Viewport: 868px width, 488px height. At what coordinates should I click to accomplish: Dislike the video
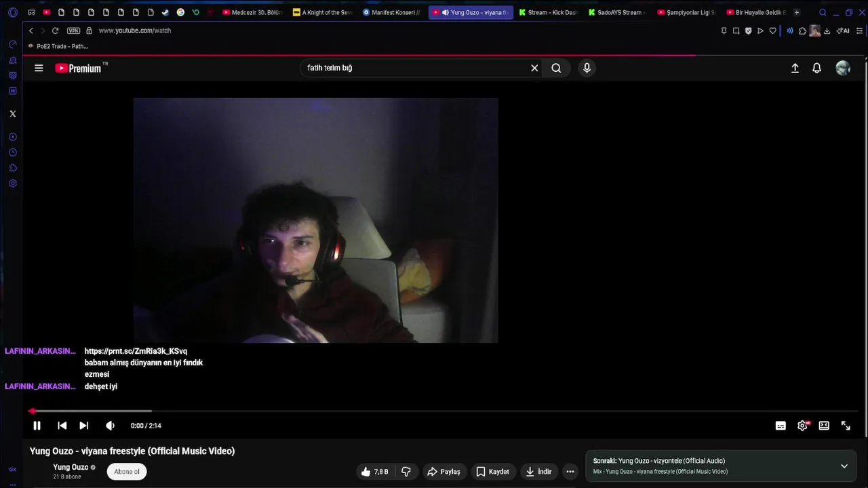(406, 472)
